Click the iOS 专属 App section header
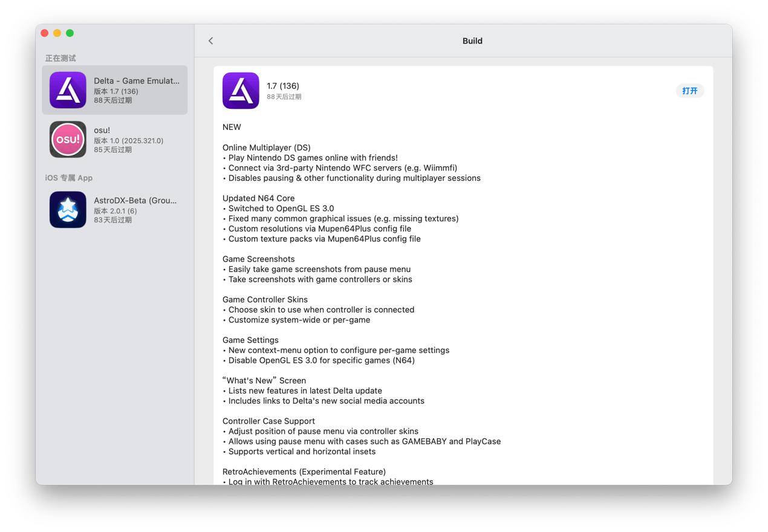768x532 pixels. click(x=69, y=178)
